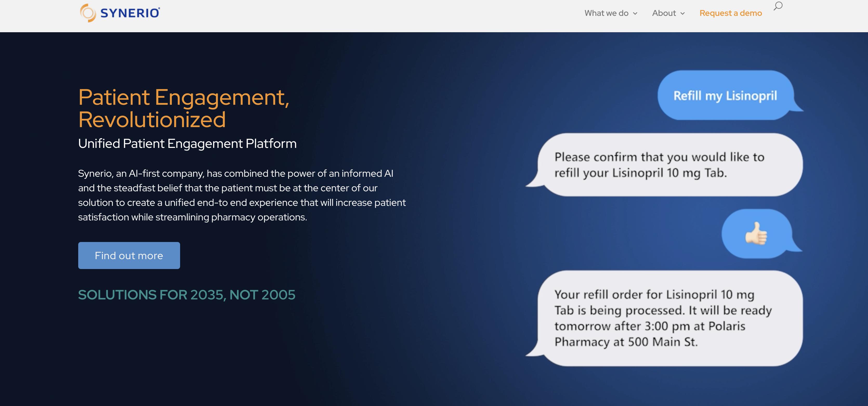Viewport: 868px width, 406px height.
Task: Click the SOLUTIONS FOR 2035, NOT 2005 text
Action: tap(187, 295)
